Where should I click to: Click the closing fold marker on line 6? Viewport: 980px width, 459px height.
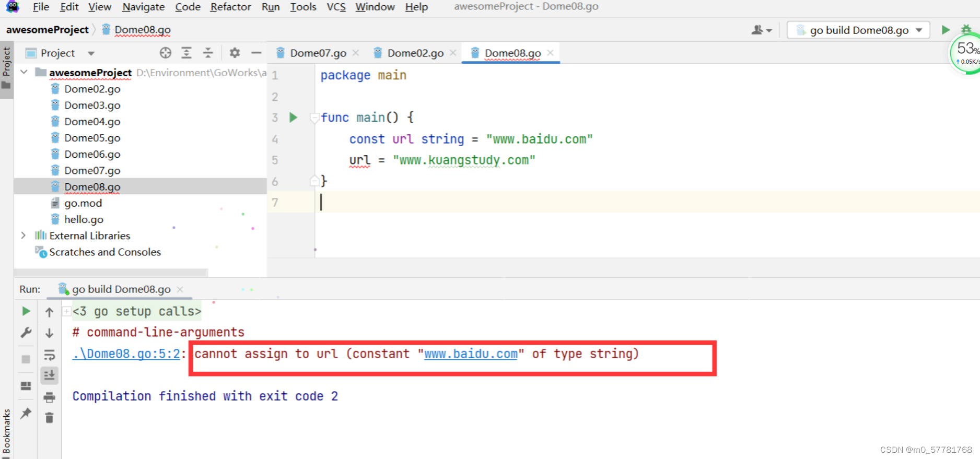[x=314, y=181]
